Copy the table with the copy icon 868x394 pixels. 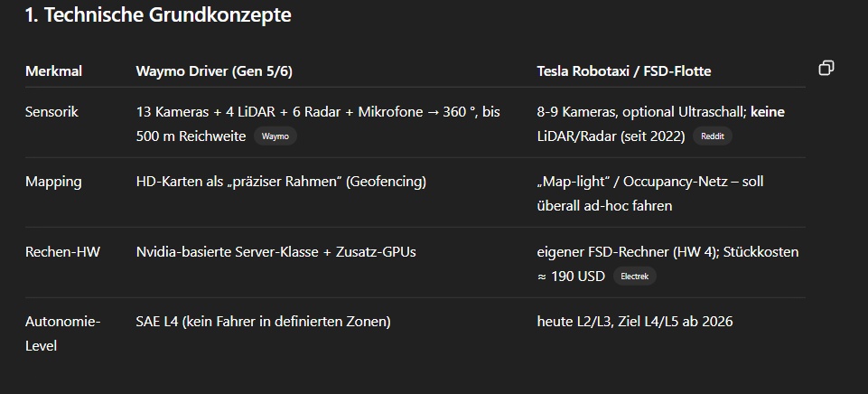(826, 68)
